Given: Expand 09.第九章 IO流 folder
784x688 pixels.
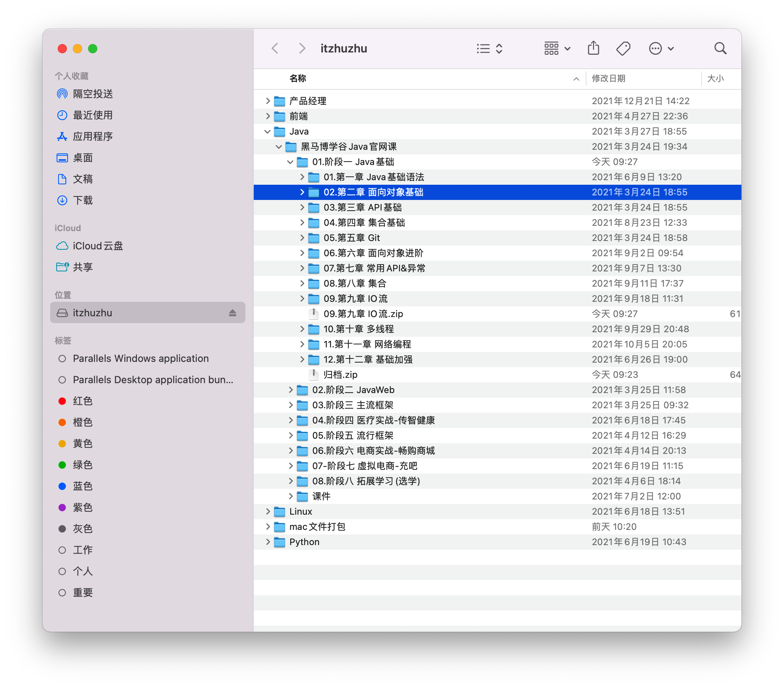Looking at the screenshot, I should point(302,299).
